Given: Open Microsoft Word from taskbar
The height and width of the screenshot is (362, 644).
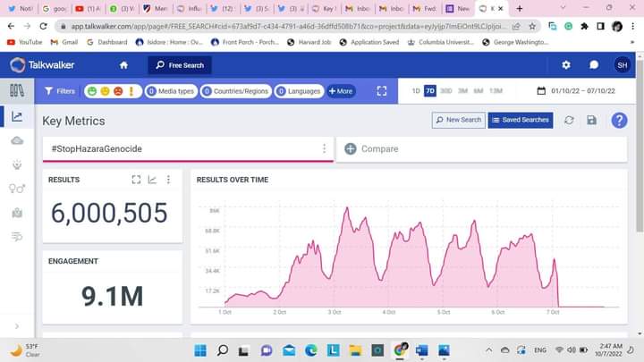Looking at the screenshot, I should point(421,350).
